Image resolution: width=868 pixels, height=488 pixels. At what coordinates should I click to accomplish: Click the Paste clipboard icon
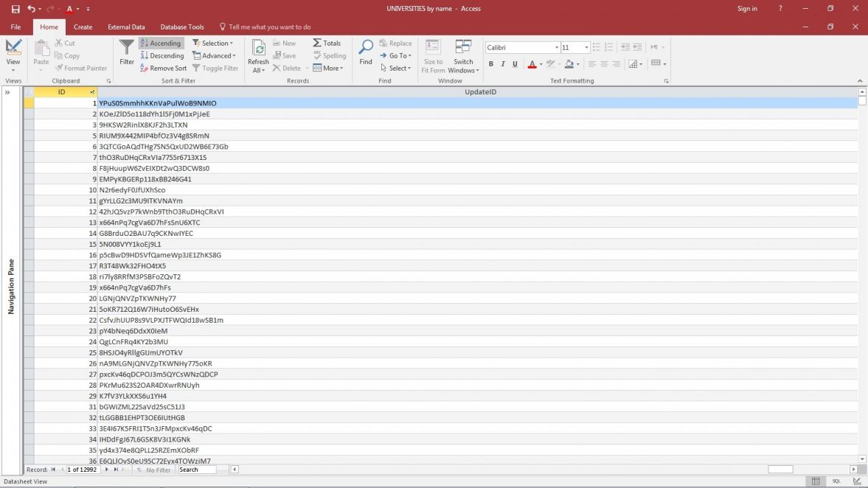(x=41, y=48)
